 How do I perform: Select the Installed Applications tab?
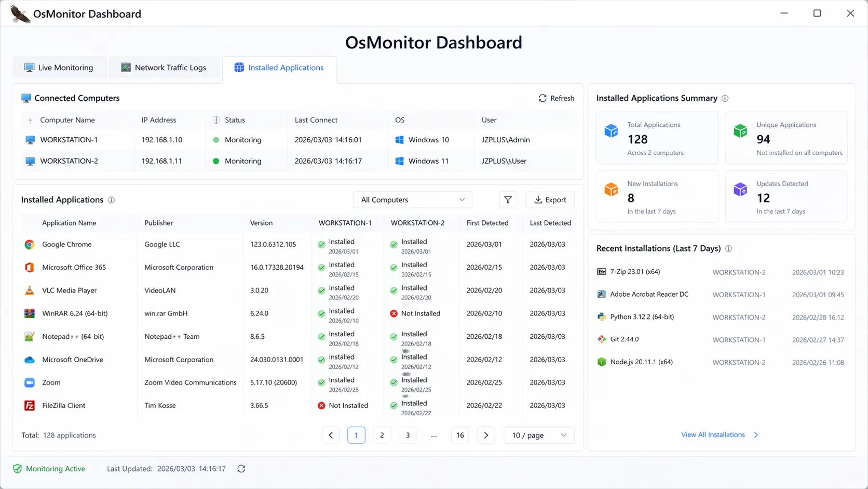279,68
